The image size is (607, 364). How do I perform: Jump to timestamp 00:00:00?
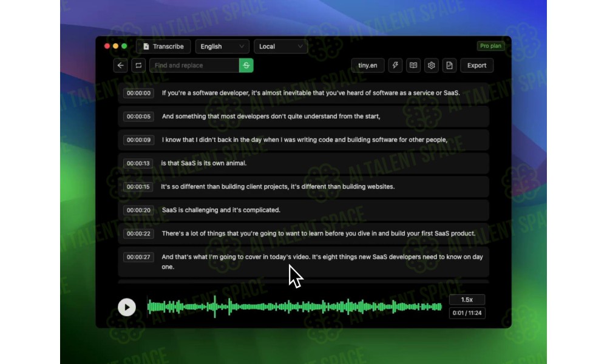click(138, 93)
